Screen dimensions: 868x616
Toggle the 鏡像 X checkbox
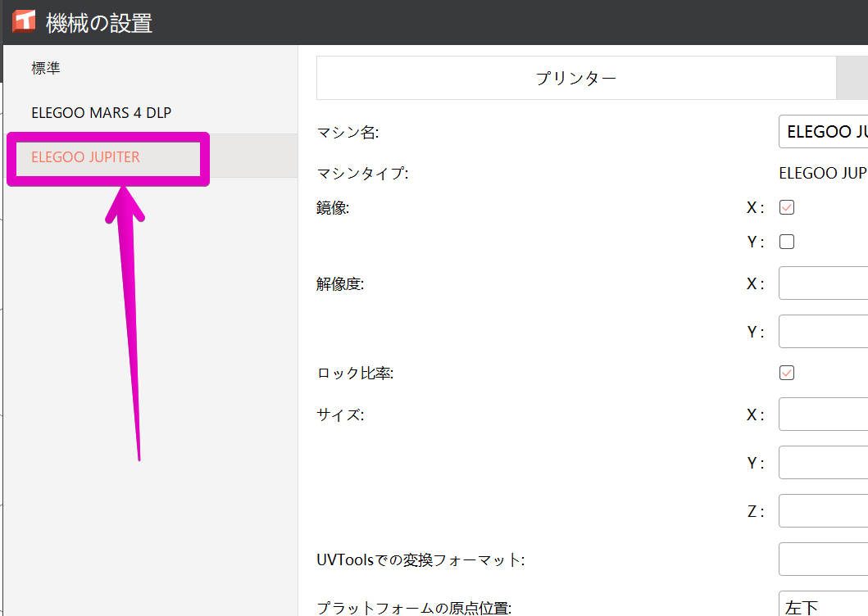pyautogui.click(x=787, y=207)
